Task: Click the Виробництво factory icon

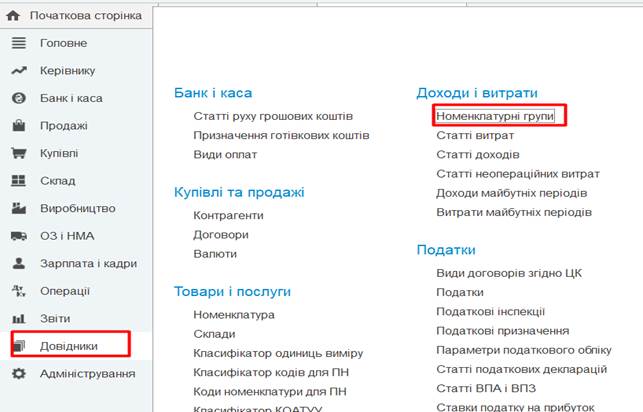Action: 17,209
